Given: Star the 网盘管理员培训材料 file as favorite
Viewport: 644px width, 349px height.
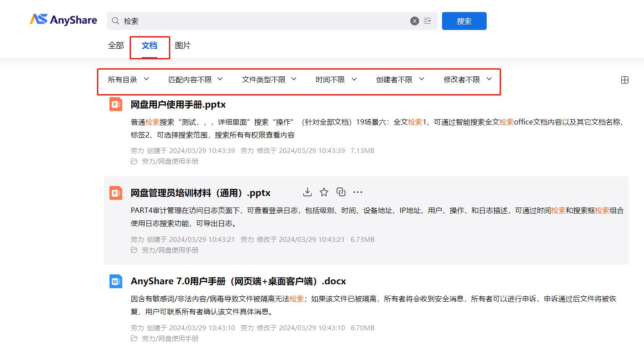Looking at the screenshot, I should (x=324, y=192).
